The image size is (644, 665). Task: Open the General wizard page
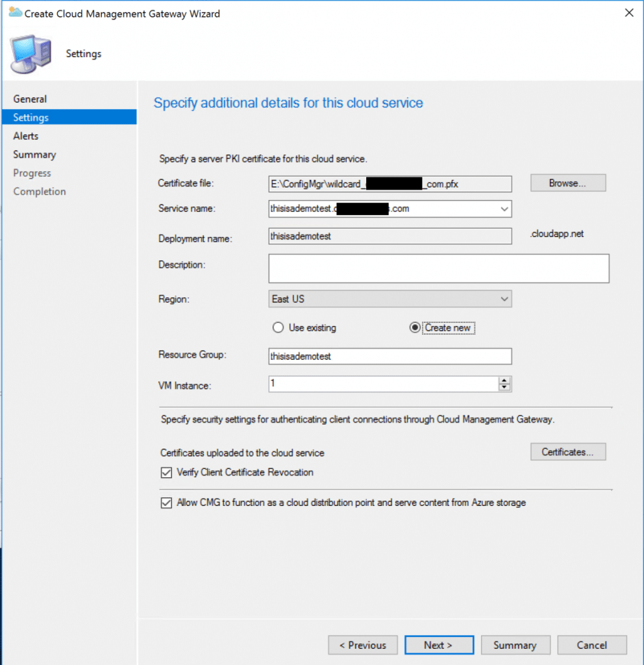30,99
